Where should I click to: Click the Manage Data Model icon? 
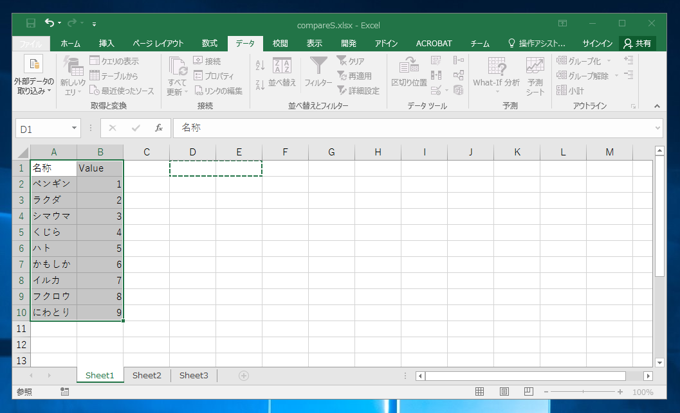[458, 90]
